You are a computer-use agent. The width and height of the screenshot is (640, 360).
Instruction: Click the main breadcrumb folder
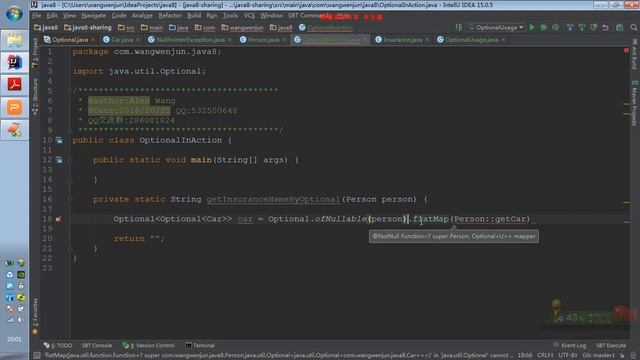click(151, 28)
